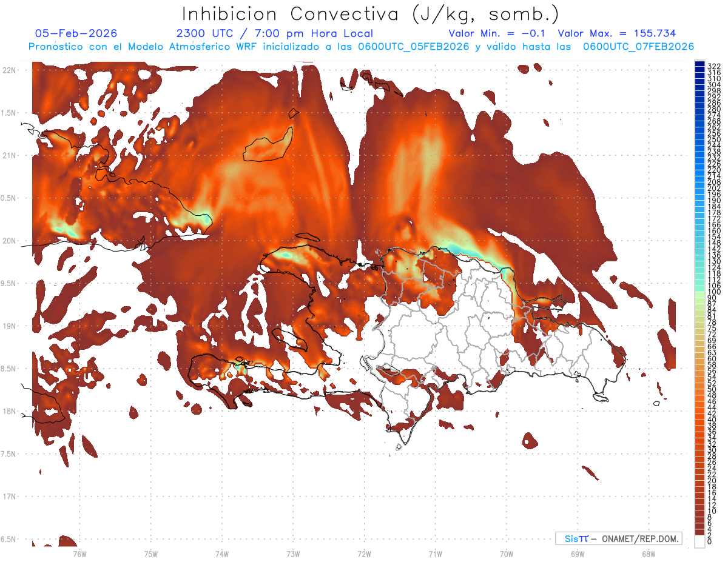Image resolution: width=728 pixels, height=562 pixels.
Task: Click the '18N' latitude label
Action: tap(8, 411)
